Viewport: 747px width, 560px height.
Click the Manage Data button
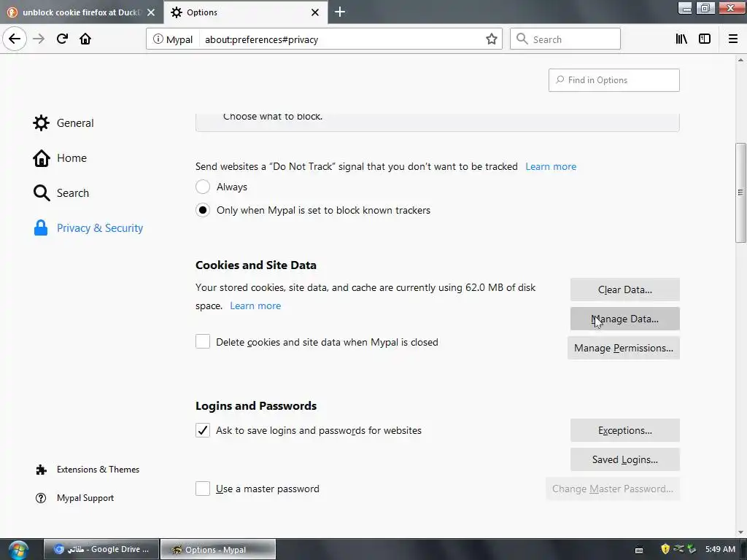point(624,319)
